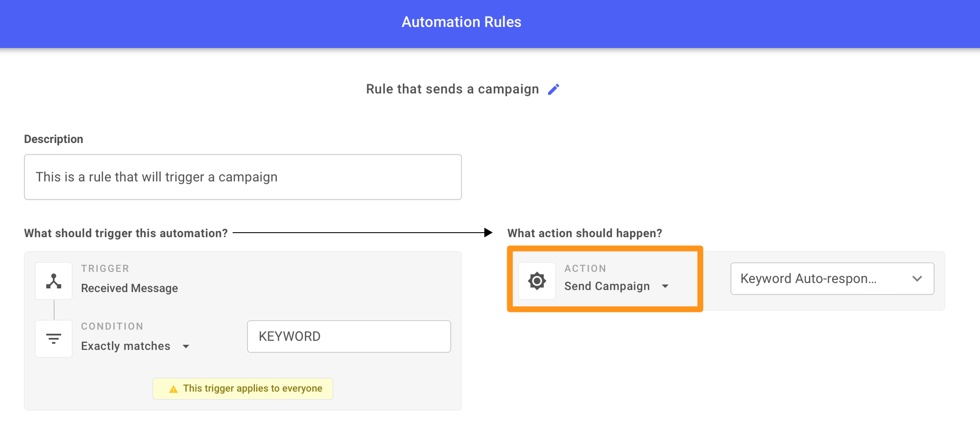This screenshot has width=980, height=433.
Task: Expand the Send Campaign dropdown arrow
Action: click(x=665, y=286)
